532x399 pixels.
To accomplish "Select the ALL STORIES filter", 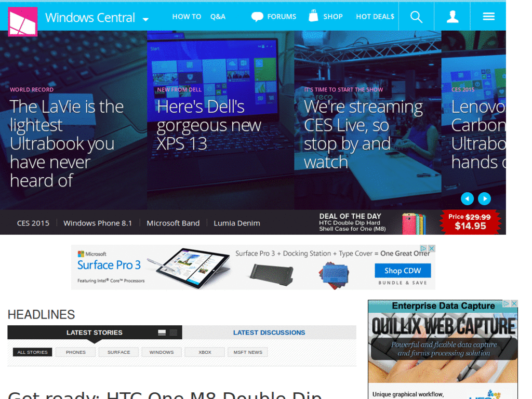I will pos(33,352).
